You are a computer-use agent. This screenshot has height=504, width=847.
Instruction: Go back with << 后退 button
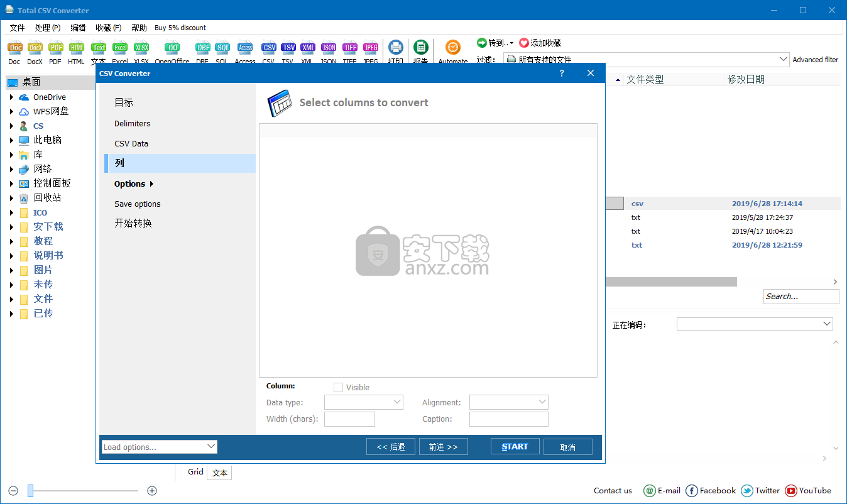pyautogui.click(x=391, y=447)
